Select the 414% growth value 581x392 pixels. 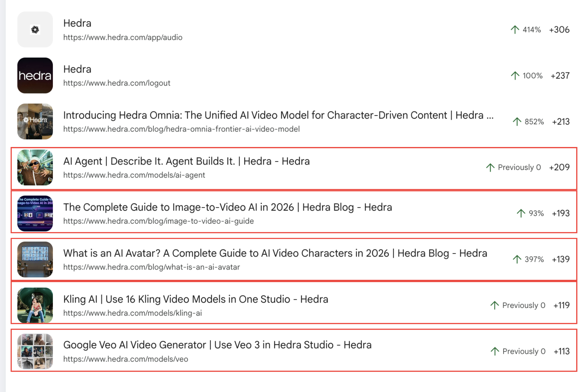pyautogui.click(x=532, y=30)
